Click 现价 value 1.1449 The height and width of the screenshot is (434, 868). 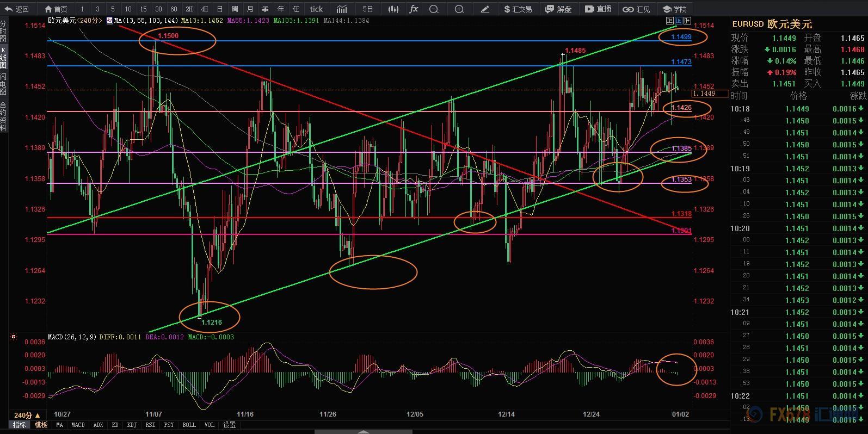coord(784,38)
